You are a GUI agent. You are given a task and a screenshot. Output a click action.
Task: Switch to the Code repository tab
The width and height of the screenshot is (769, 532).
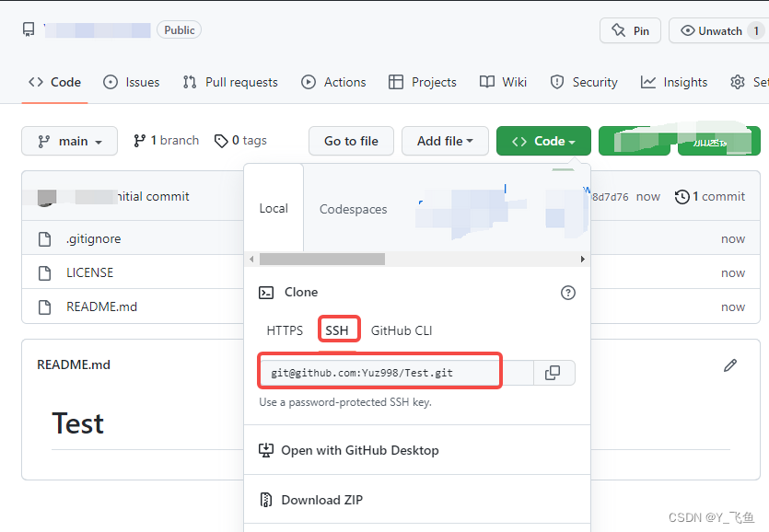(55, 82)
